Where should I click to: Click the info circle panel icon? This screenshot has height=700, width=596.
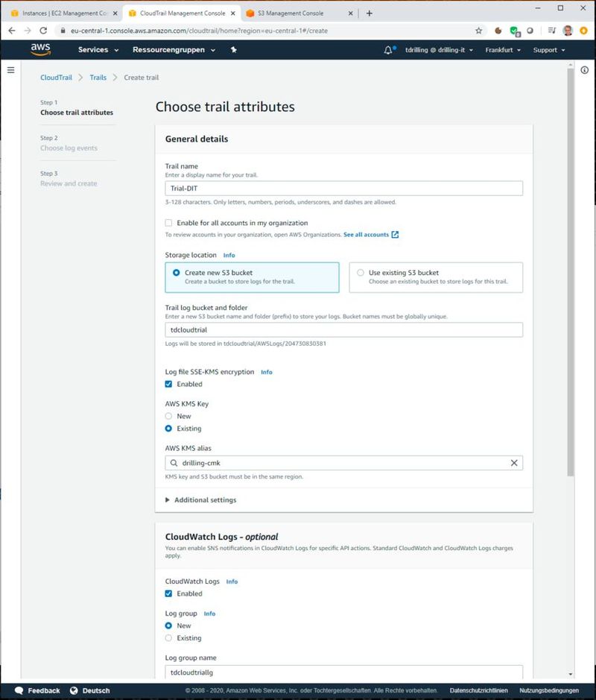click(584, 70)
